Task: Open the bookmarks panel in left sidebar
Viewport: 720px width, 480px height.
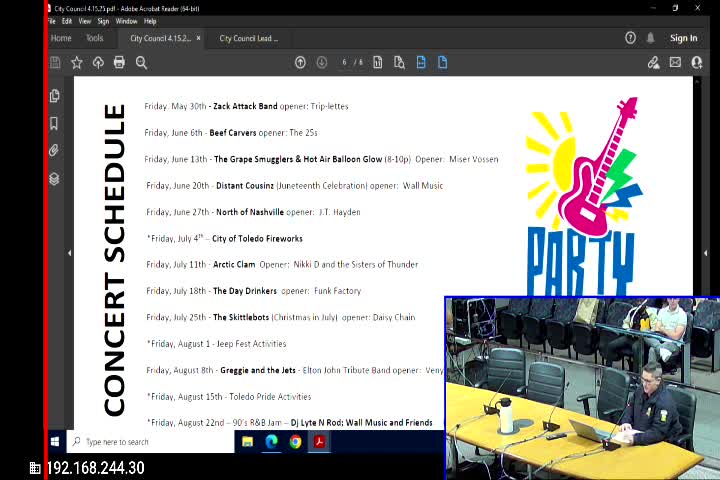Action: pyautogui.click(x=54, y=123)
